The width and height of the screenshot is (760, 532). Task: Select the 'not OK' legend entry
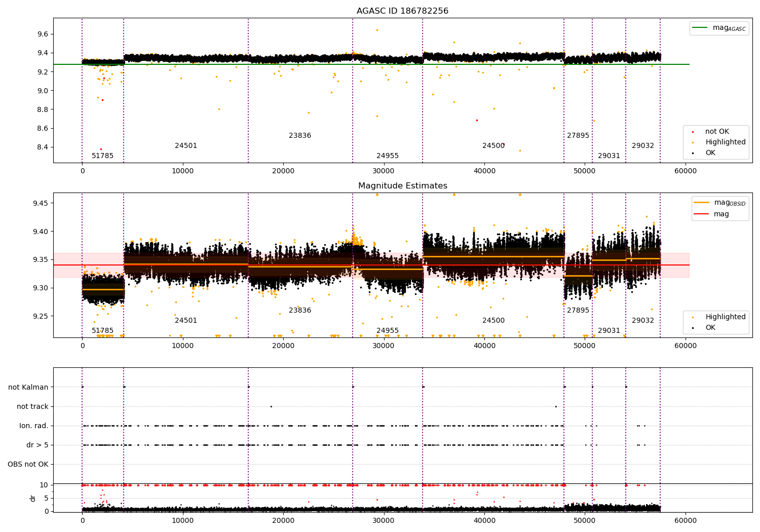710,132
